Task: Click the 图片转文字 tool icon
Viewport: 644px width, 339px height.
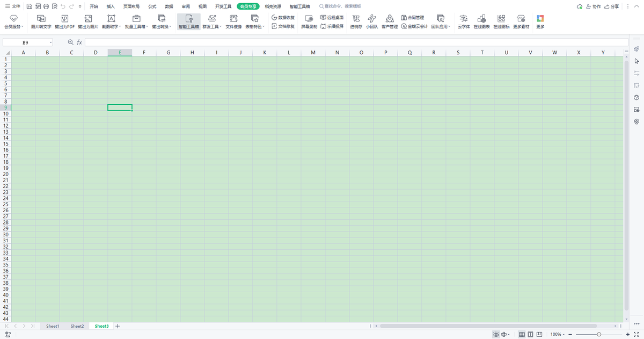Action: (41, 18)
